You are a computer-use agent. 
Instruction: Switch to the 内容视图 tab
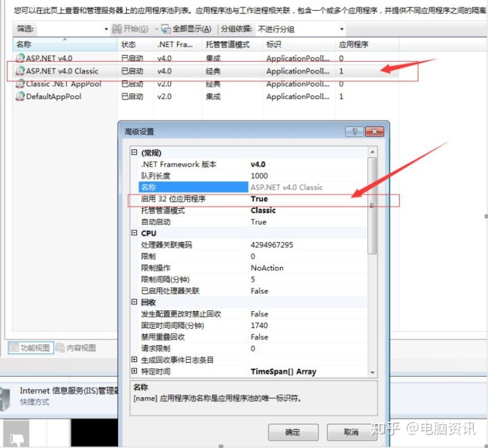tap(76, 348)
